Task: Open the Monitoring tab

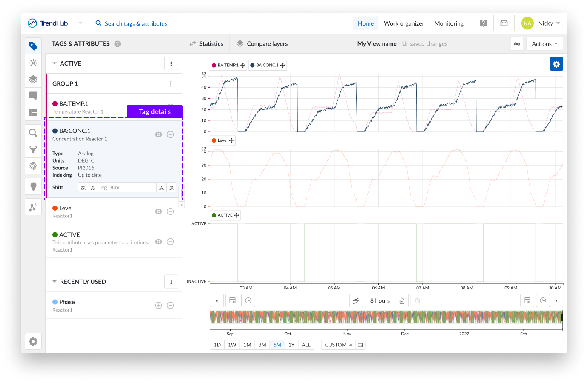Action: point(449,23)
